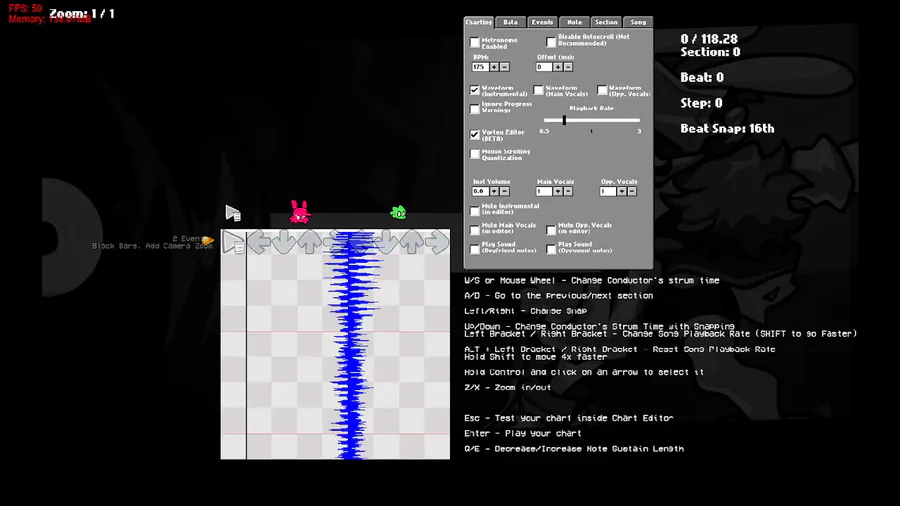Click the BPM value field

480,67
